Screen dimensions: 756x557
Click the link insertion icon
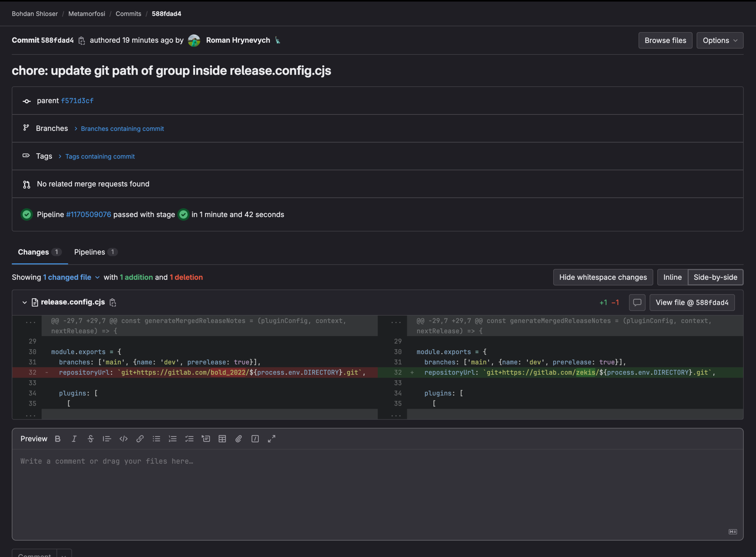click(140, 438)
